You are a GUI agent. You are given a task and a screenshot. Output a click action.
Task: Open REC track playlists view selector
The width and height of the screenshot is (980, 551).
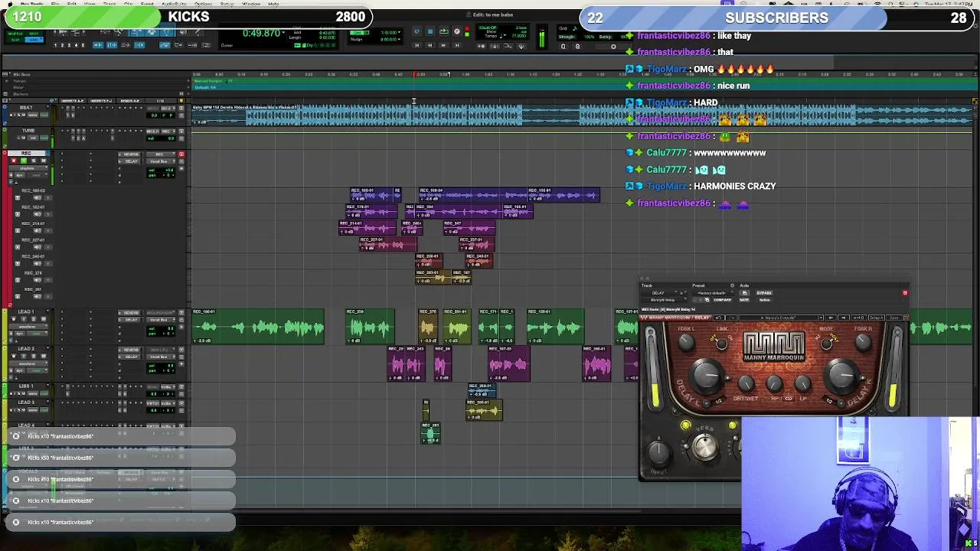(28, 168)
